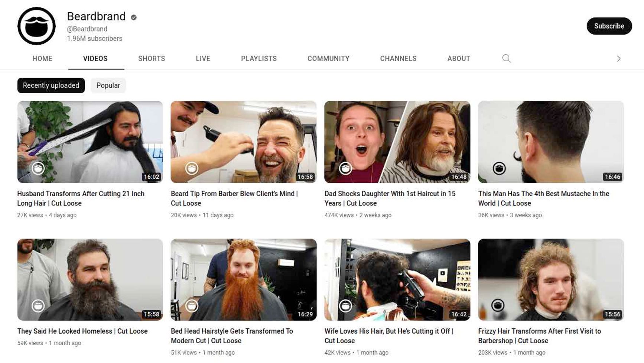Click the 16:02 duration badge
Screen dimensions: 644x363
click(x=152, y=177)
